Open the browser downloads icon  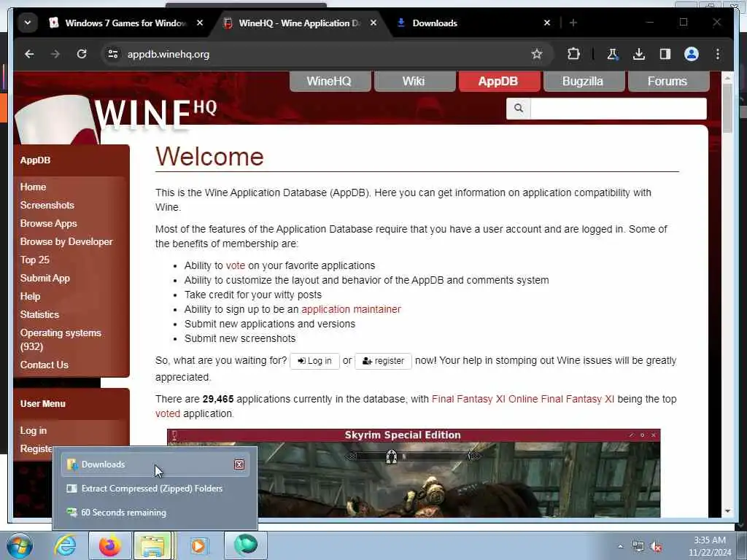639,54
